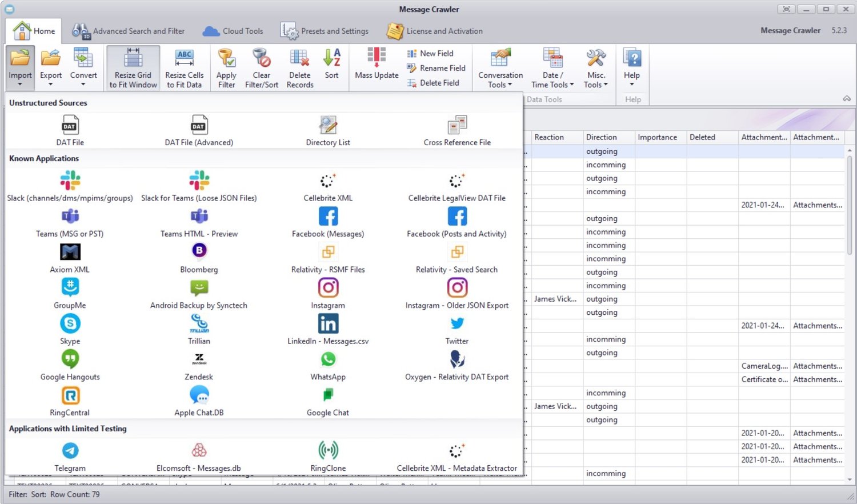Switch to Advanced Search and Filter tab
Viewport: 857px width, 504px height.
click(x=129, y=31)
